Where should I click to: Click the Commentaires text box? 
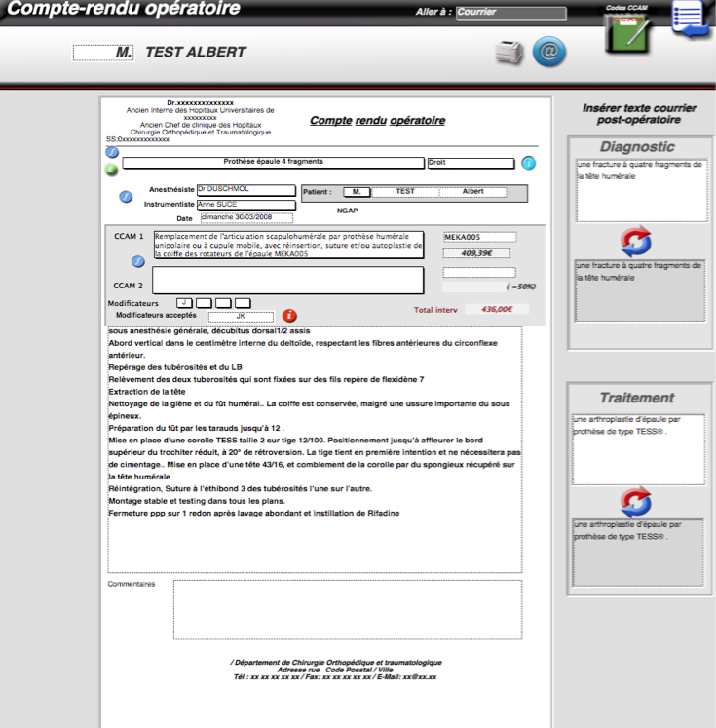coord(348,610)
